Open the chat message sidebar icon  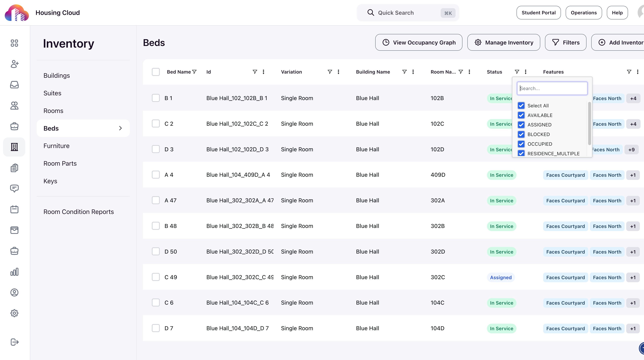pos(14,189)
